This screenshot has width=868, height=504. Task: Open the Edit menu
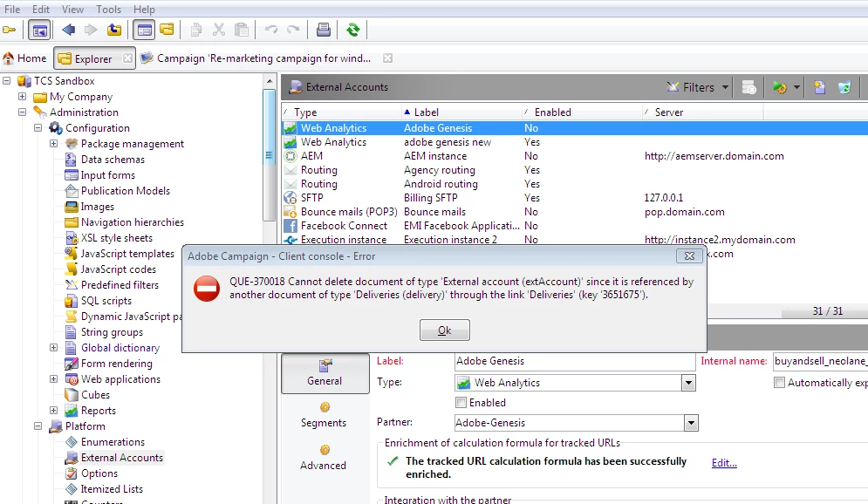(x=41, y=10)
